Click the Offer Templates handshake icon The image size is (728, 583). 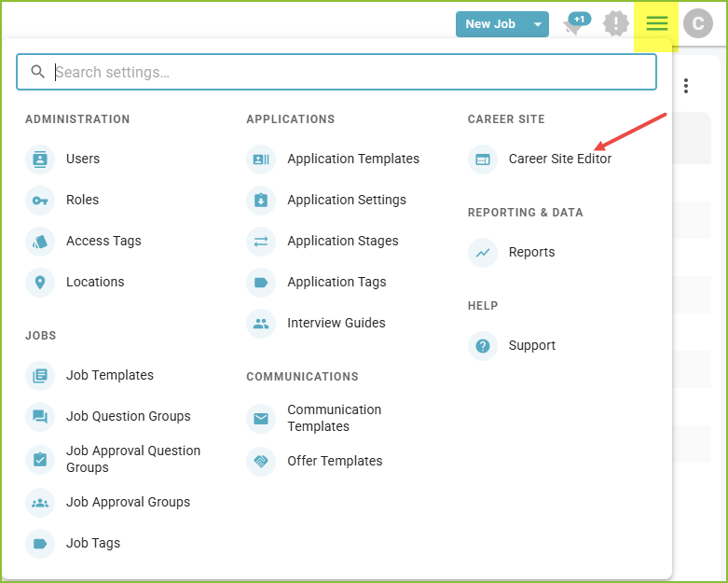point(261,462)
